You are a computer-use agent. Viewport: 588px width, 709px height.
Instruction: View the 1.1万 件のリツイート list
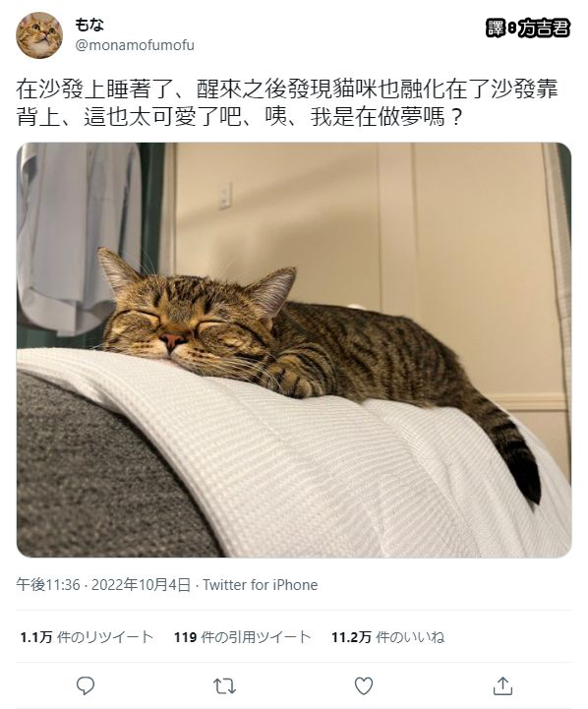[x=87, y=637]
